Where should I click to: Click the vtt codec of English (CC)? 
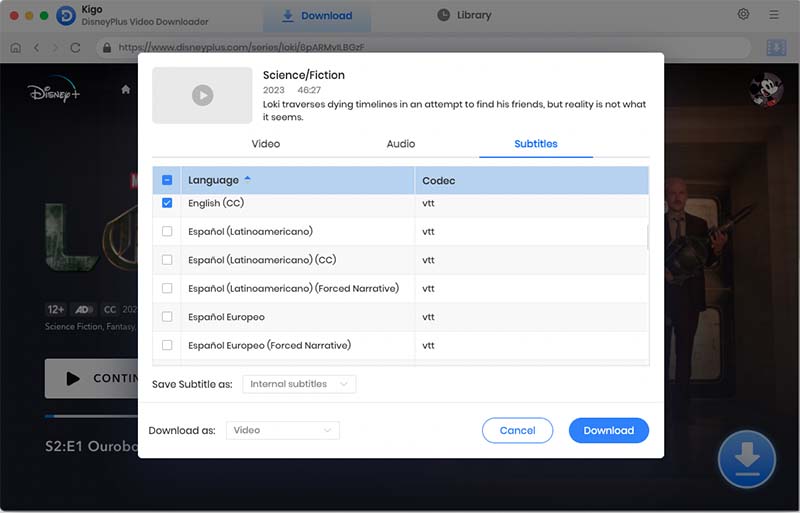tap(428, 203)
